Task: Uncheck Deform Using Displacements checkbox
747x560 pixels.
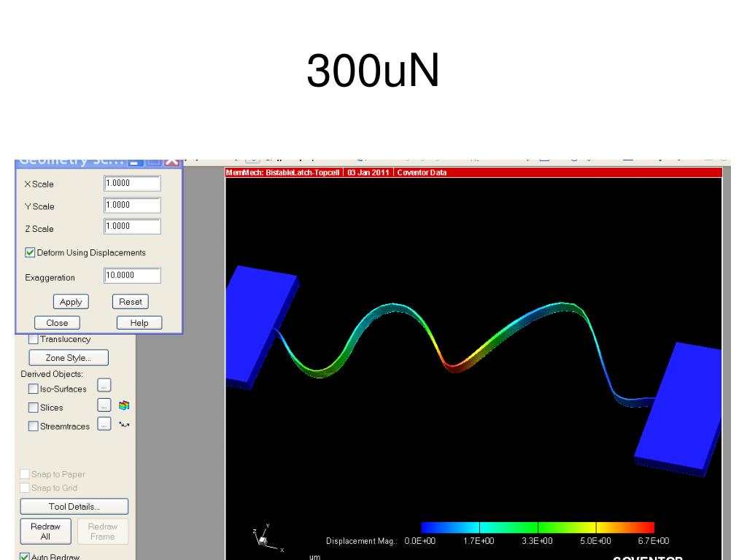Action: point(30,252)
